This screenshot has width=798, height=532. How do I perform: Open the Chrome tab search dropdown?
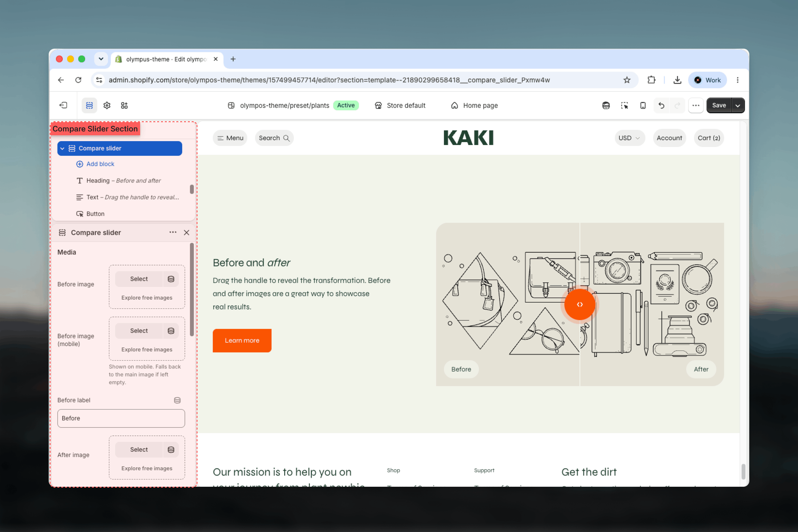[101, 59]
